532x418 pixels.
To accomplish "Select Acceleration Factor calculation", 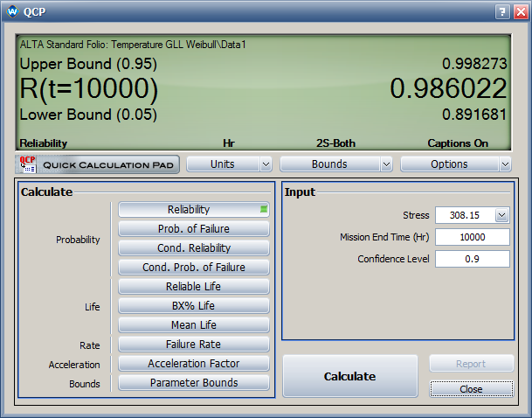I will [x=194, y=363].
